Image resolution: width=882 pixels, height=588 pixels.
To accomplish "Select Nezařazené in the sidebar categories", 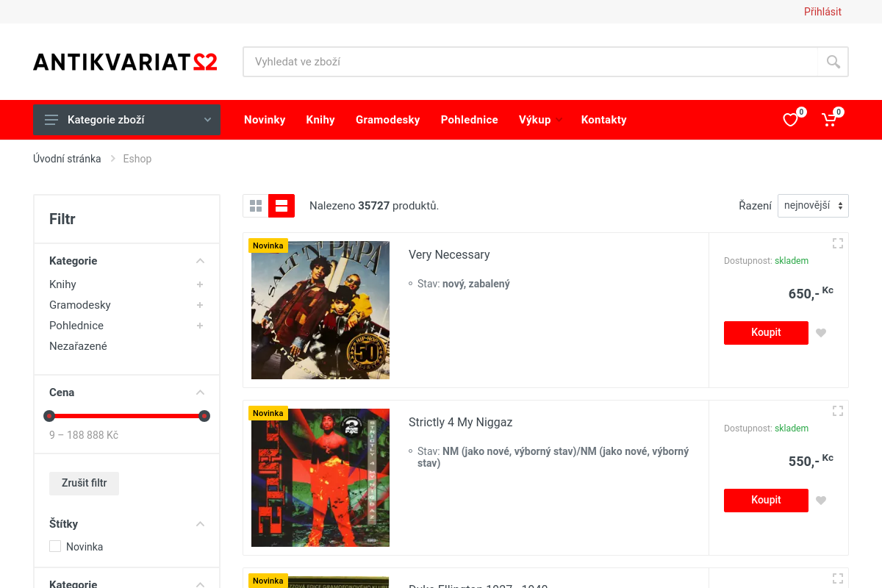I will coord(78,346).
